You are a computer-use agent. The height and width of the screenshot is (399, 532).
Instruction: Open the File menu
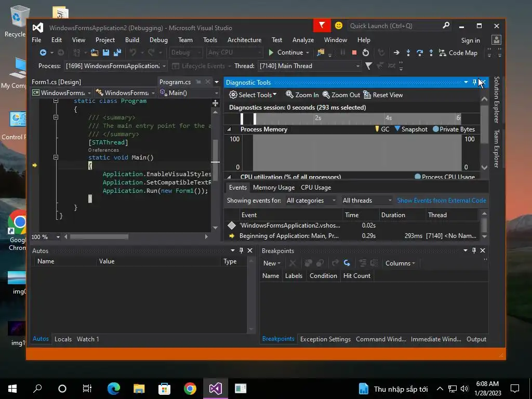tap(36, 40)
